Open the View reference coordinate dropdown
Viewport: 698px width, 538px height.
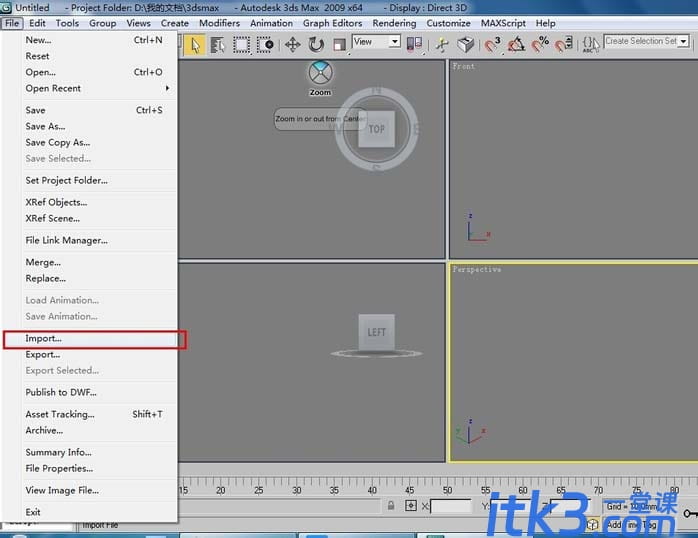coord(376,42)
